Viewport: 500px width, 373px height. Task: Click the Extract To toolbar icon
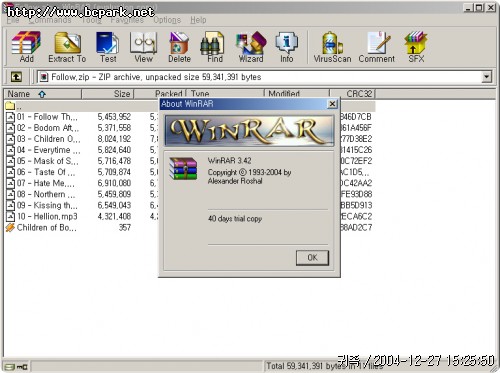[x=67, y=43]
